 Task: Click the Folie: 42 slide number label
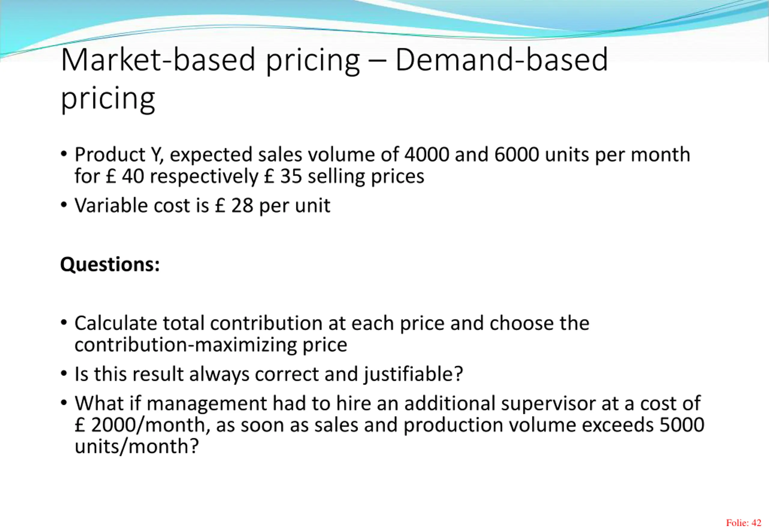click(x=743, y=523)
